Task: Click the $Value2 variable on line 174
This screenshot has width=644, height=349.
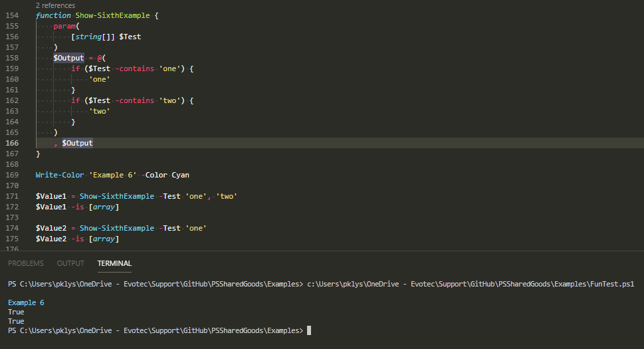Action: pyautogui.click(x=51, y=229)
